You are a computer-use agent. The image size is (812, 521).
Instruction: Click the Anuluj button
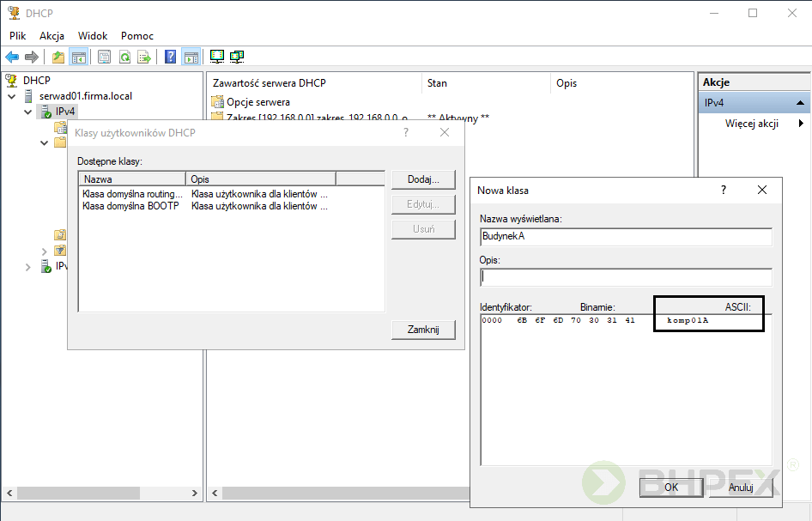[742, 487]
